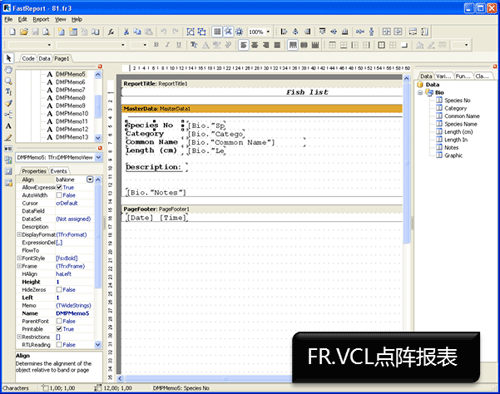This screenshot has height=394, width=500.
Task: Uncheck the Printable property checkbox
Action: (x=59, y=329)
